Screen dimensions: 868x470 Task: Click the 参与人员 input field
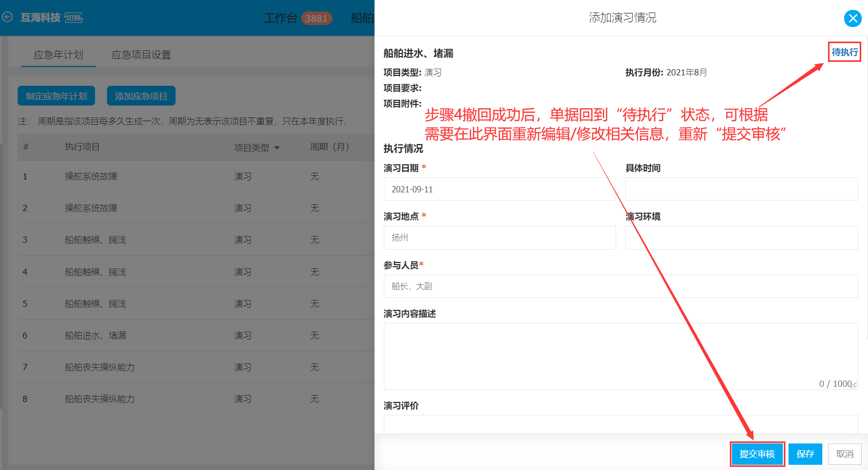[x=621, y=286]
